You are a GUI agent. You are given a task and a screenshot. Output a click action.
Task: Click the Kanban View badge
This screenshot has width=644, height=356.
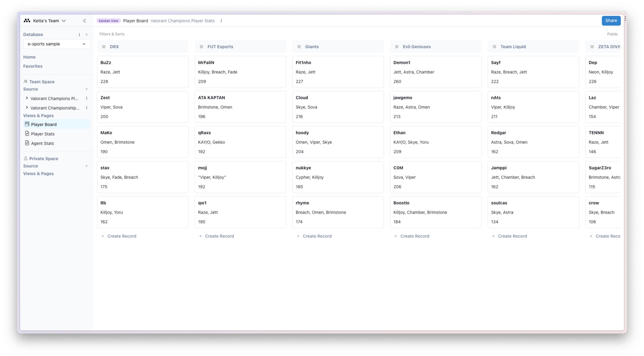108,21
